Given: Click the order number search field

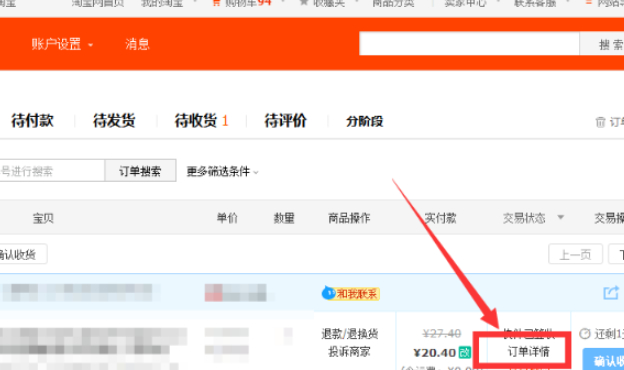Looking at the screenshot, I should [x=52, y=171].
